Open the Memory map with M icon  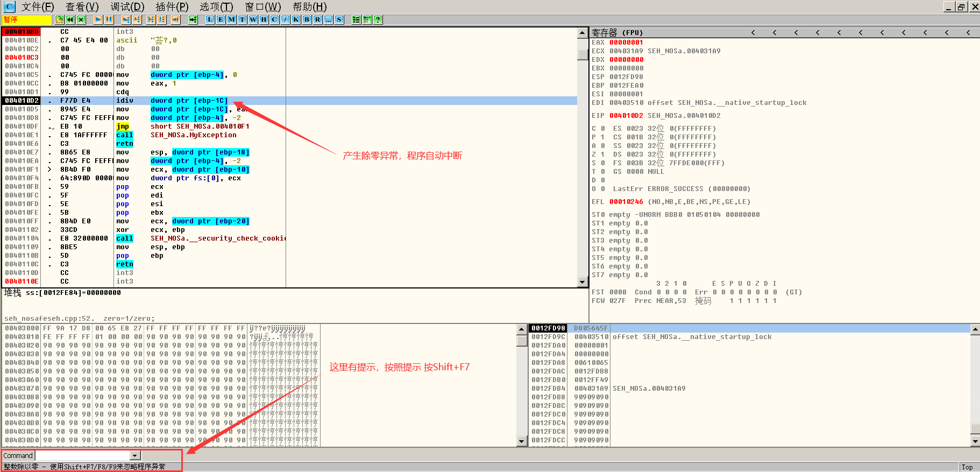231,20
